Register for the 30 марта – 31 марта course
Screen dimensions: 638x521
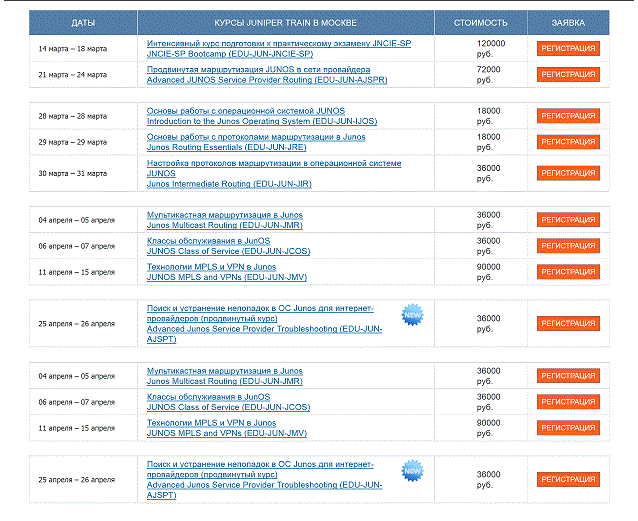click(568, 173)
